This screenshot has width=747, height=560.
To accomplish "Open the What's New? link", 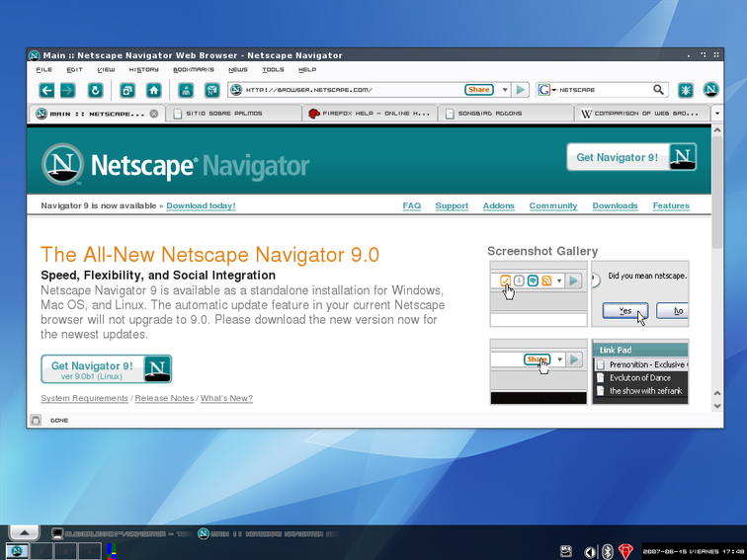I will [226, 398].
